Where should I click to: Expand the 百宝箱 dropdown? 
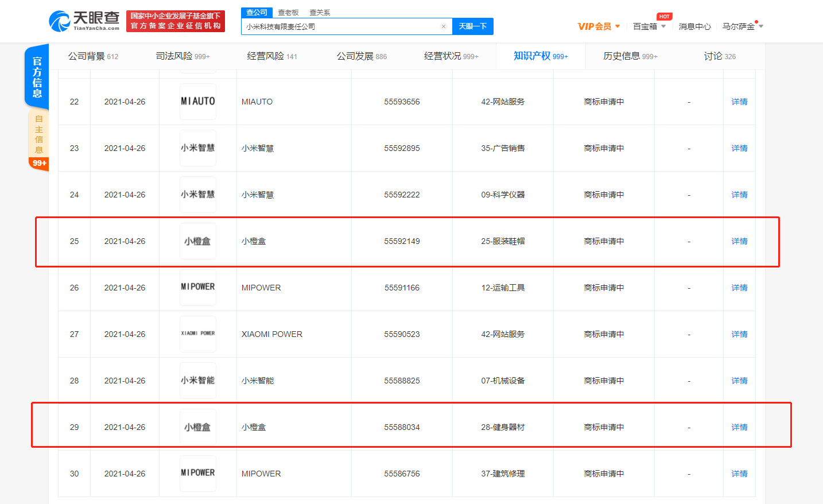click(649, 26)
